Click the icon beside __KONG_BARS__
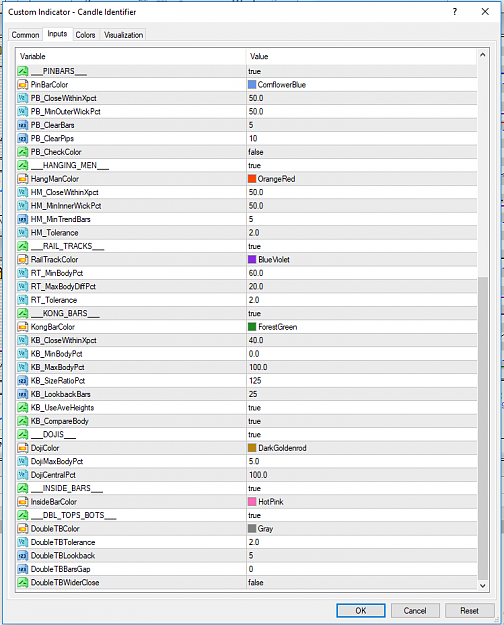Image resolution: width=504 pixels, height=625 pixels. click(23, 313)
